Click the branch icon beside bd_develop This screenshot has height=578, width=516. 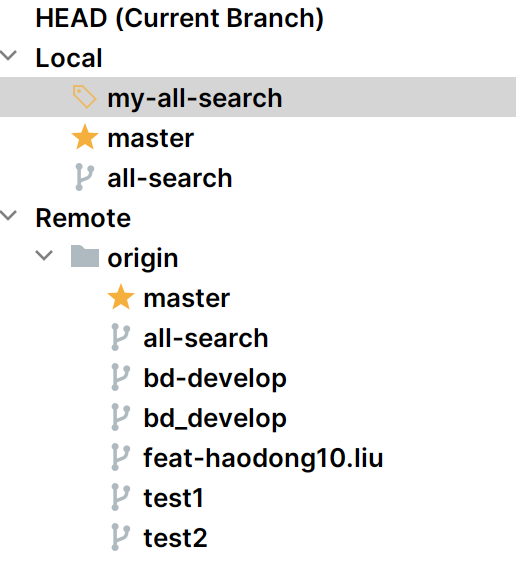pos(120,417)
